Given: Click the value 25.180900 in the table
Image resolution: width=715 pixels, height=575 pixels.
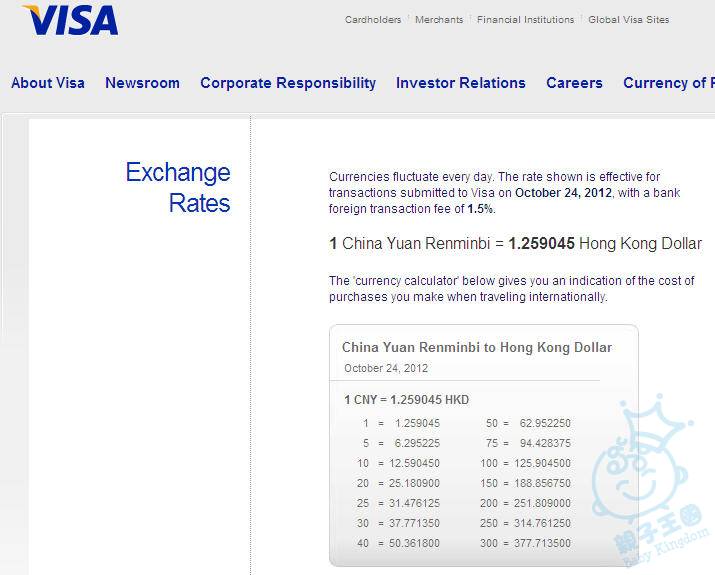Looking at the screenshot, I should pyautogui.click(x=414, y=483).
